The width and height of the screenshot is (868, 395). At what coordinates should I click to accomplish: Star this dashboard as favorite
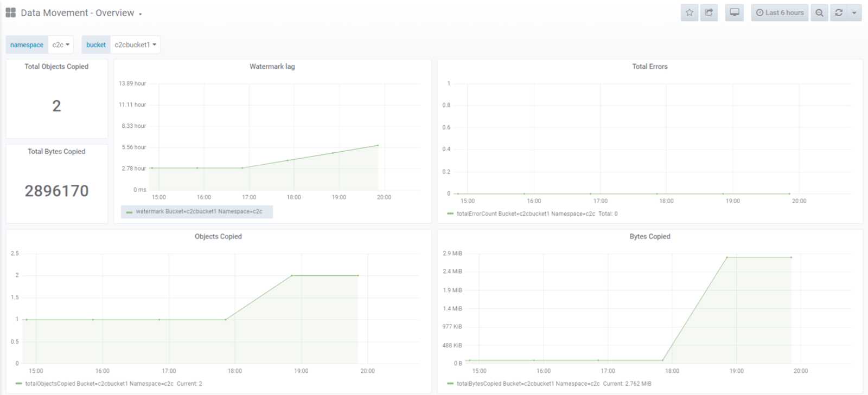(x=689, y=12)
